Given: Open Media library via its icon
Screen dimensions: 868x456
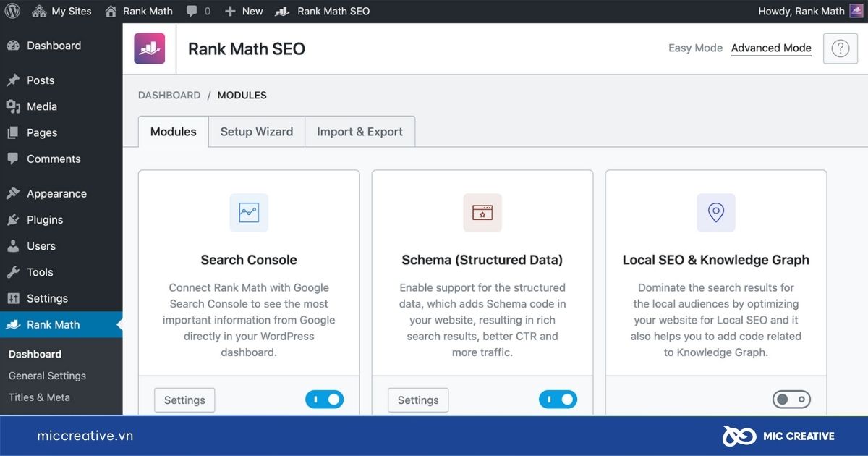Looking at the screenshot, I should pos(13,106).
